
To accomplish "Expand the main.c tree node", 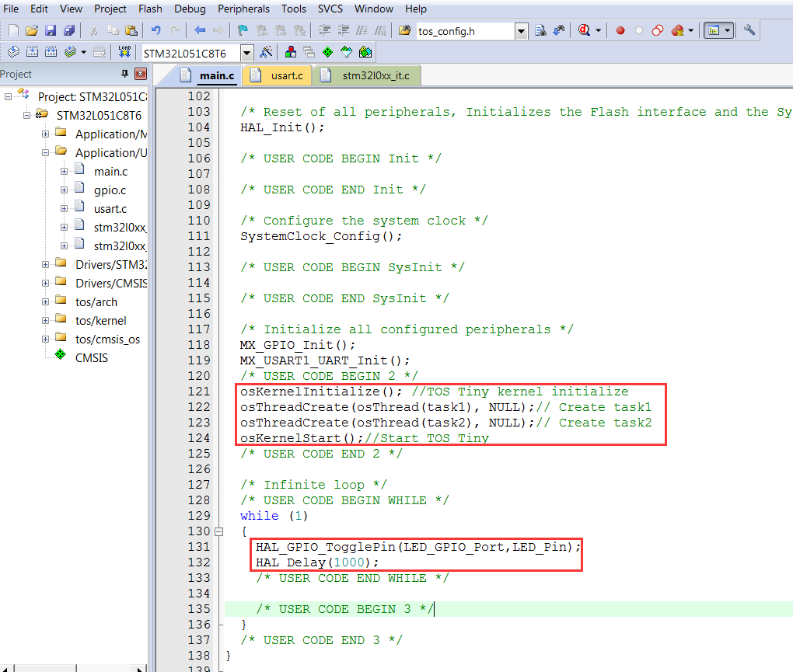I will 65,171.
